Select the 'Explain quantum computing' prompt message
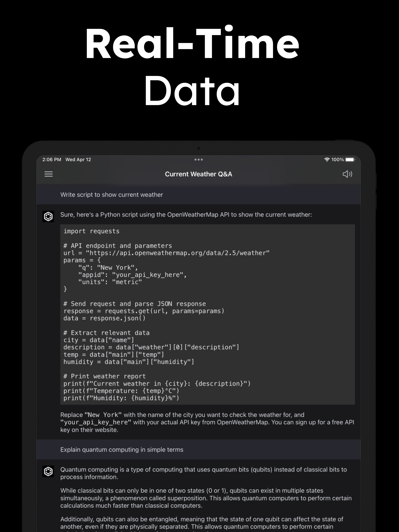Screen dimensions: 399x532 click(122, 449)
